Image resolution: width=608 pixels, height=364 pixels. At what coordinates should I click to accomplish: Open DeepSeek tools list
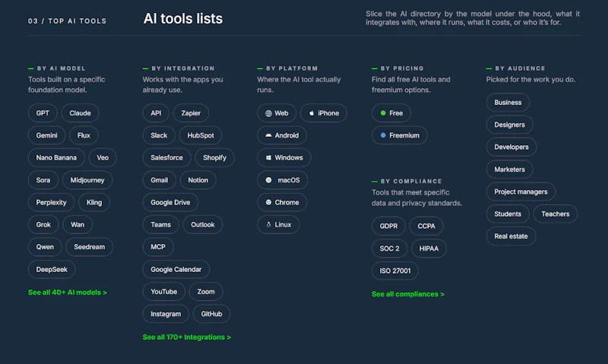52,270
